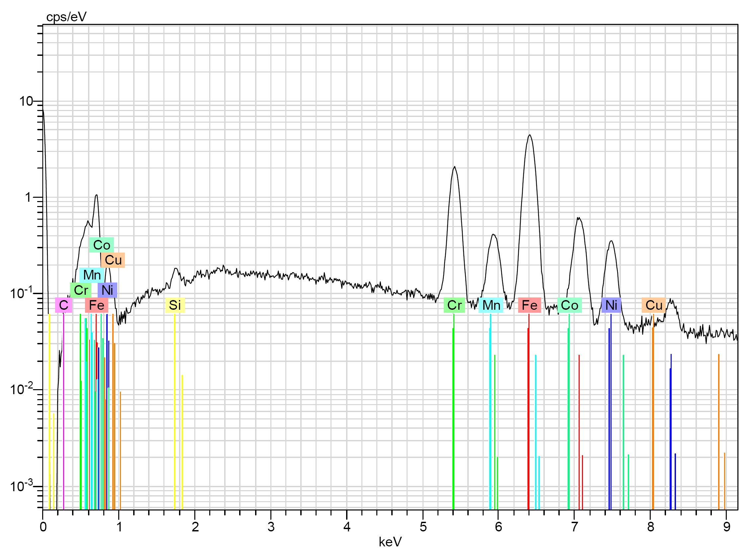This screenshot has width=756, height=556.
Task: Click the Cr label near 5.4 keV
Action: click(454, 305)
